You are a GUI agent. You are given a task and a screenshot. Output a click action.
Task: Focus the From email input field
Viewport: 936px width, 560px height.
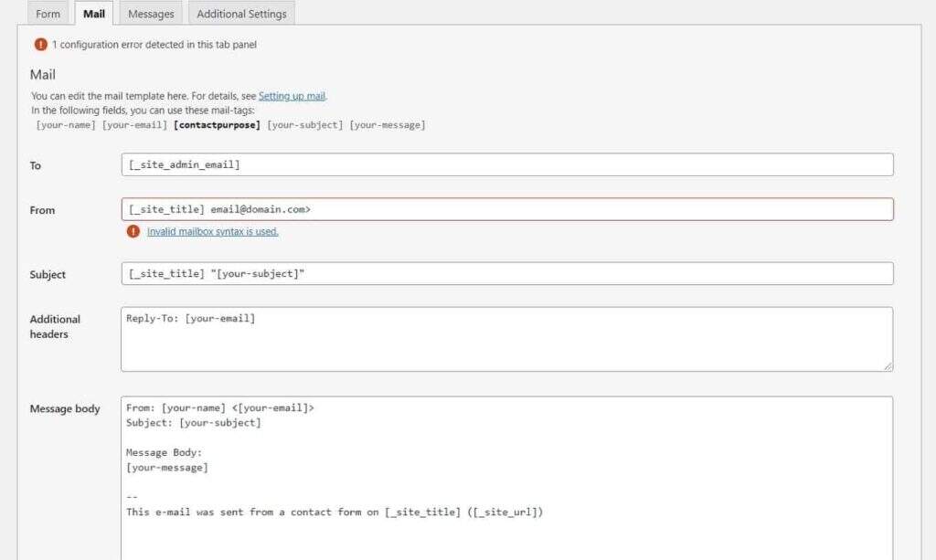coord(506,209)
